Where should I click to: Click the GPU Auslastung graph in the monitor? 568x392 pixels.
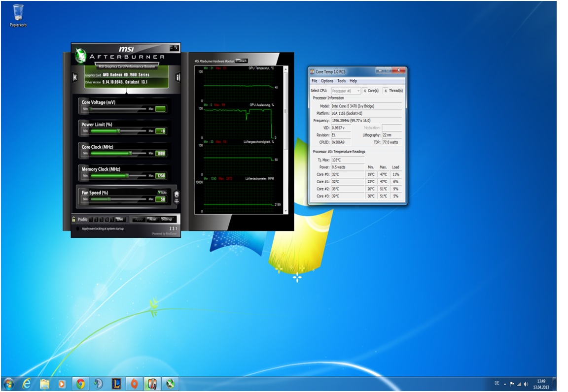click(x=240, y=123)
